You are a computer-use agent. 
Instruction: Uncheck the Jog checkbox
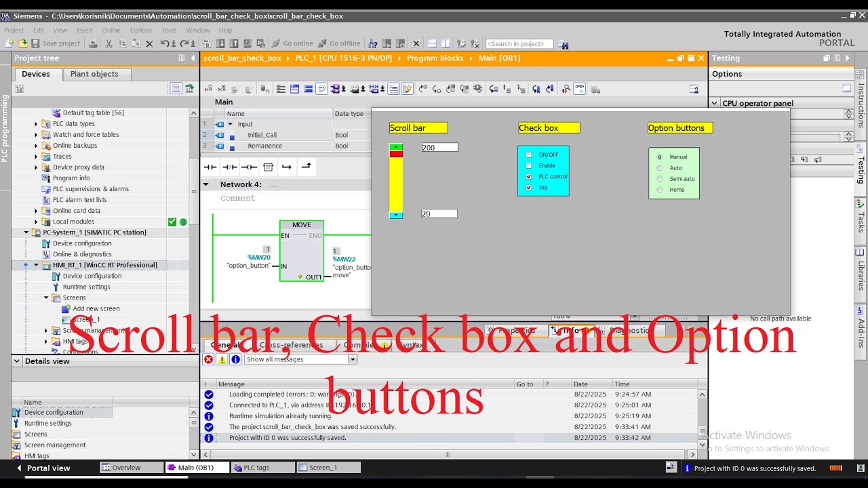tap(529, 187)
